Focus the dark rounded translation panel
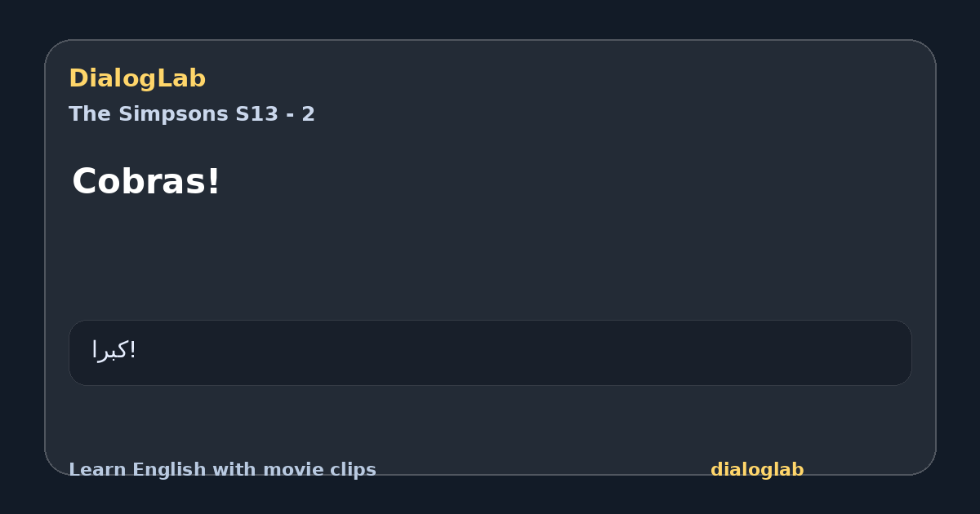Viewport: 980px width, 514px height. tap(490, 352)
